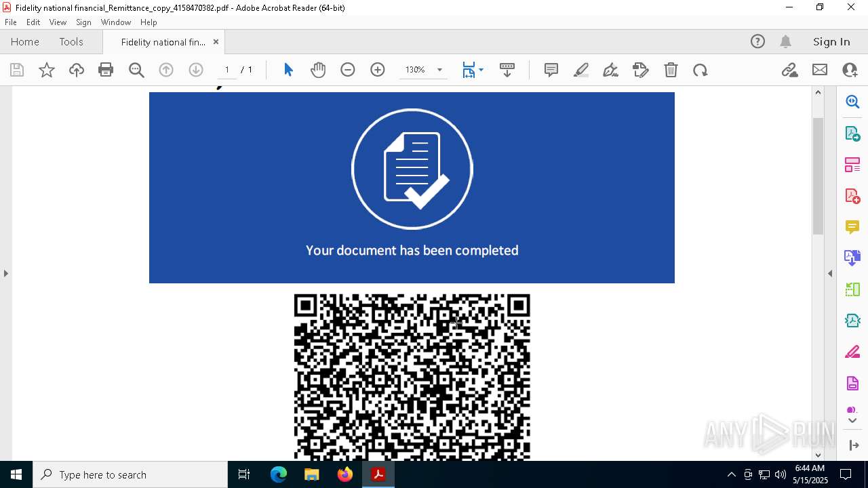This screenshot has height=488, width=868.
Task: Click the upload to cloud icon
Action: tap(77, 70)
